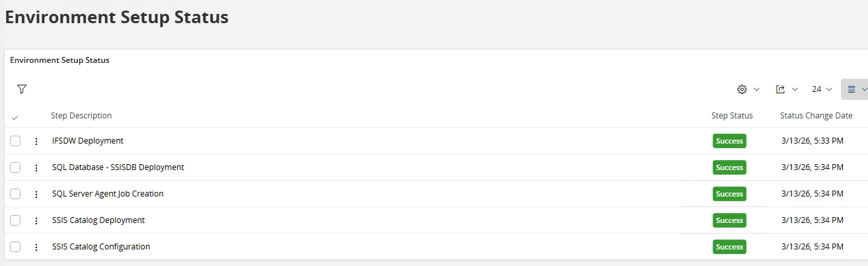Expand the 24 page size dropdown
868x266 pixels.
tap(822, 89)
